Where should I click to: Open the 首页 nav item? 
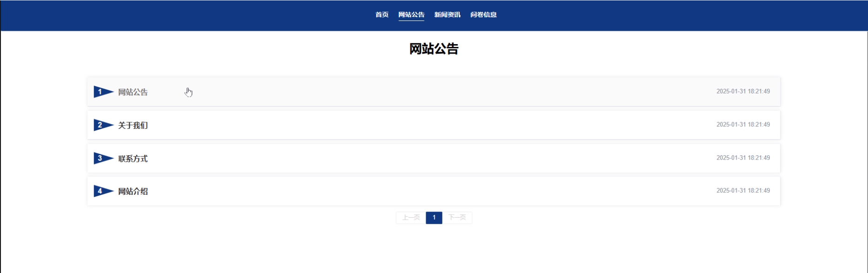pos(382,15)
